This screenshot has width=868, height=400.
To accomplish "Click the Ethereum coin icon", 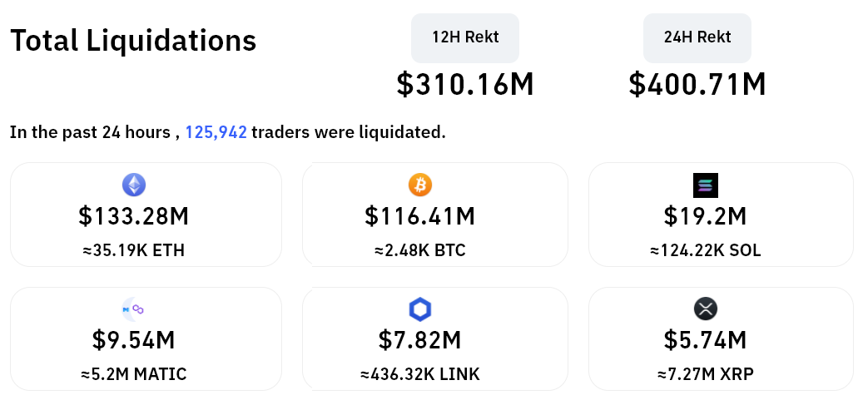I will [x=133, y=184].
